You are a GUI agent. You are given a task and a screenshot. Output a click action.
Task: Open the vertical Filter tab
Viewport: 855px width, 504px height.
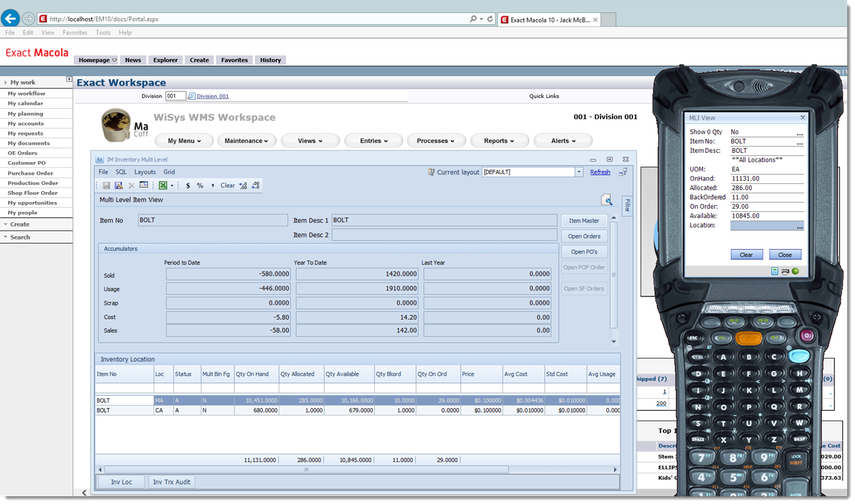[627, 206]
